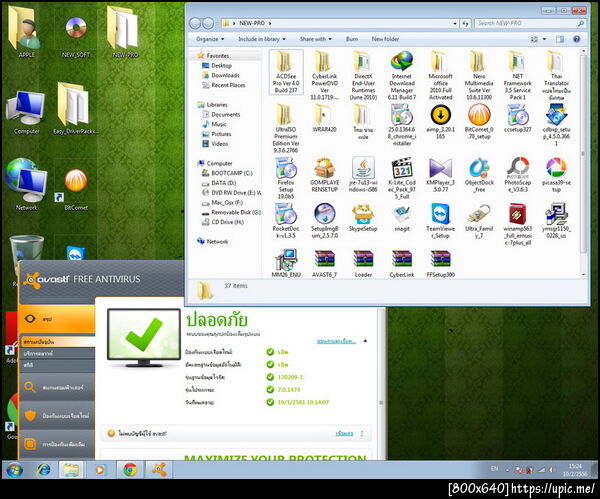The image size is (600, 499).
Task: Open avast real-time shields tab
Action: (x=57, y=416)
